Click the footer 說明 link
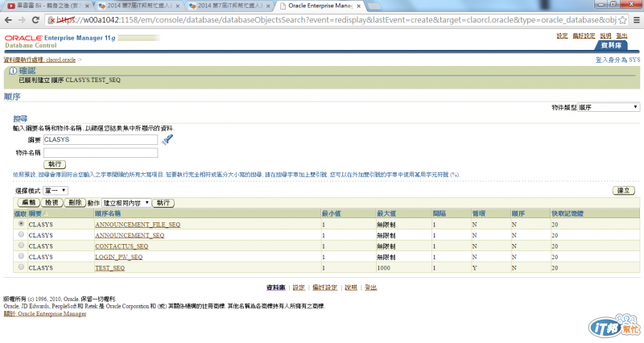This screenshot has width=644, height=343. pyautogui.click(x=351, y=287)
